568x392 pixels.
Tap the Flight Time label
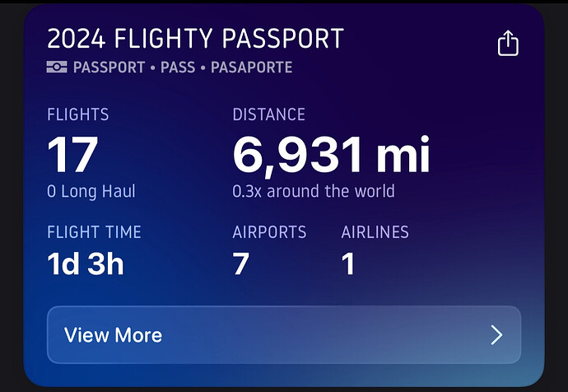pos(94,232)
